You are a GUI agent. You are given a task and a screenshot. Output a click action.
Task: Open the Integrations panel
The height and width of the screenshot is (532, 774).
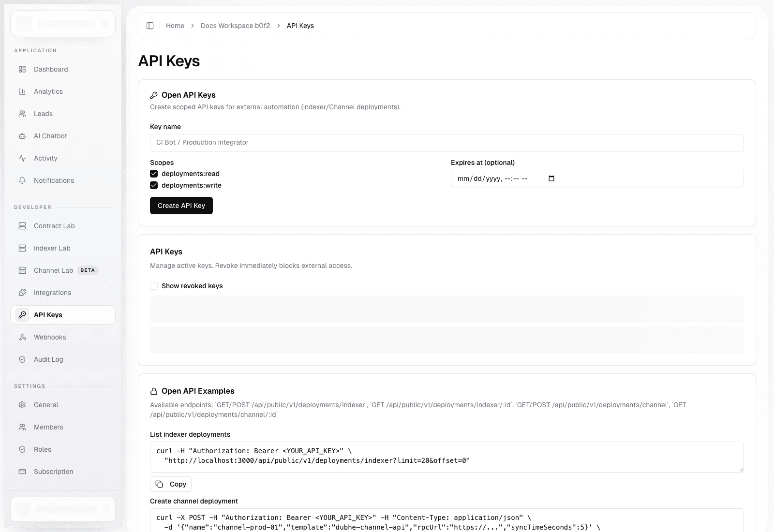click(52, 293)
